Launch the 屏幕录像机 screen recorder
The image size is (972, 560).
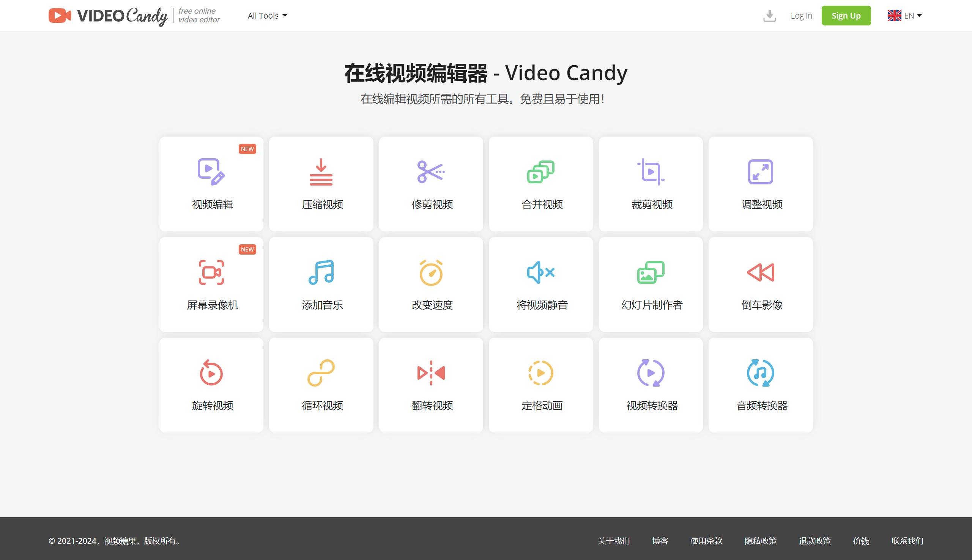click(211, 284)
